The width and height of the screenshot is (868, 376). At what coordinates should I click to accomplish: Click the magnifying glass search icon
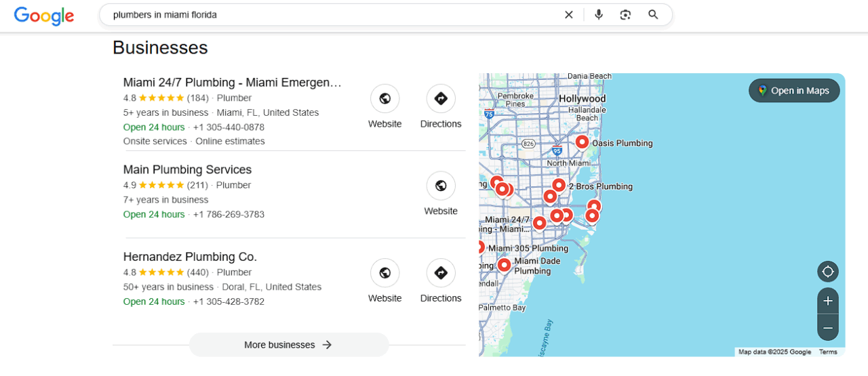pos(653,15)
